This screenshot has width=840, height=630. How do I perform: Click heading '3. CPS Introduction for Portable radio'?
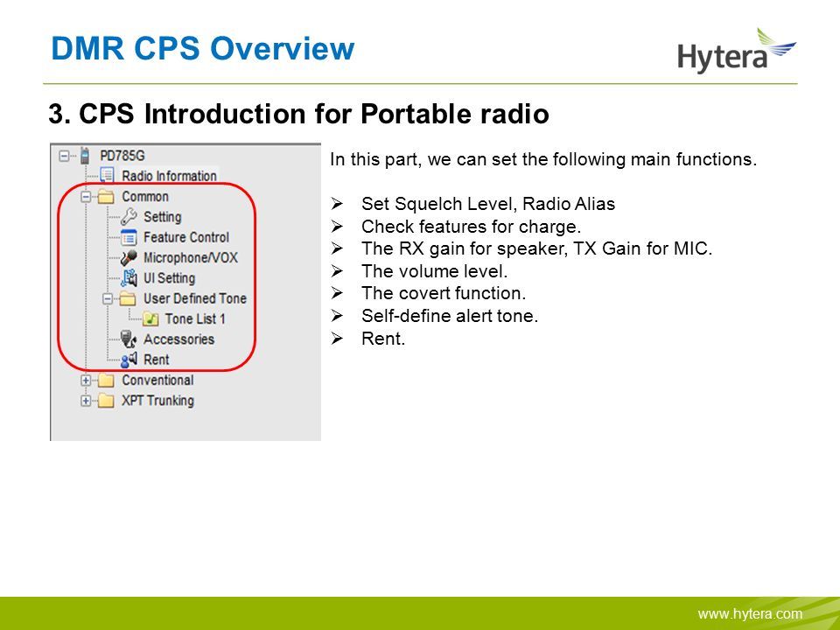tap(298, 114)
